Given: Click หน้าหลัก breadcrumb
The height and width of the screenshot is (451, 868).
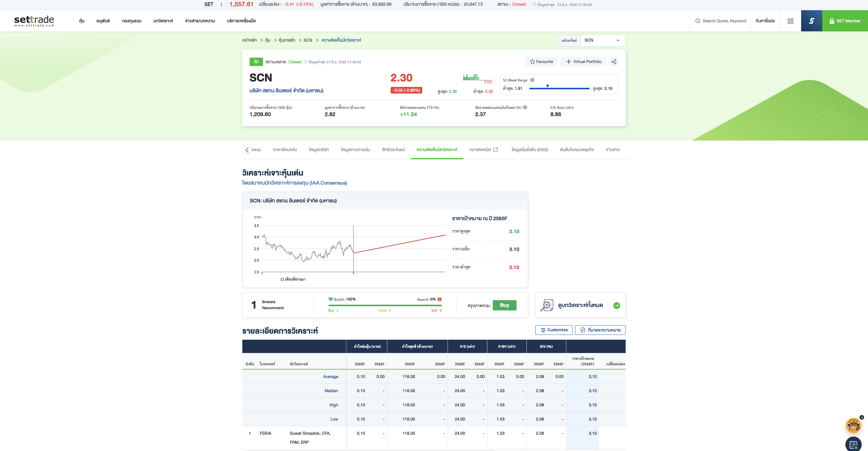Looking at the screenshot, I should [249, 40].
